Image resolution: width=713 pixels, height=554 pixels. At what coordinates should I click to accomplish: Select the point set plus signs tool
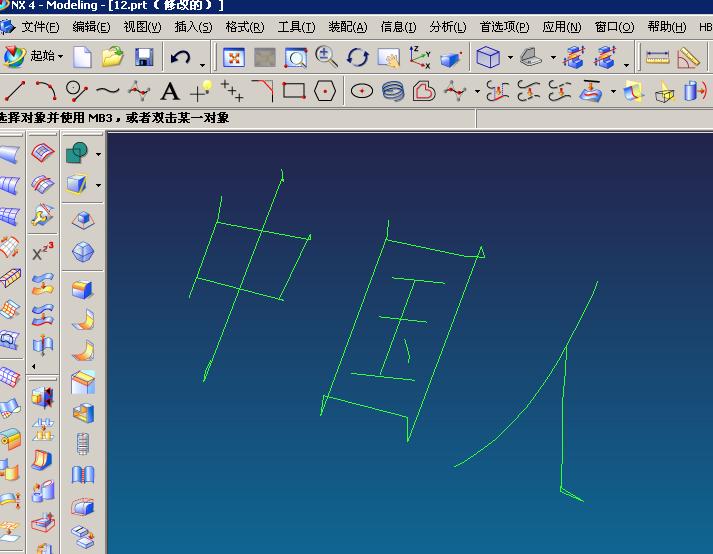tap(231, 91)
